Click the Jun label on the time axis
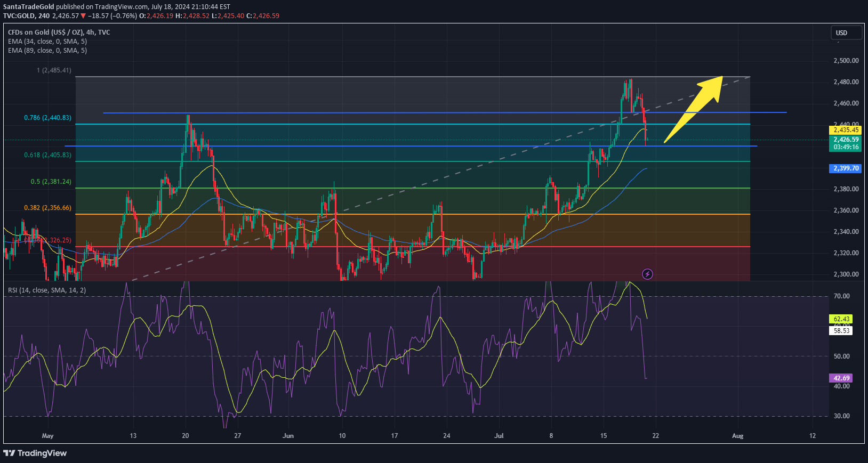This screenshot has width=868, height=463. tap(288, 436)
